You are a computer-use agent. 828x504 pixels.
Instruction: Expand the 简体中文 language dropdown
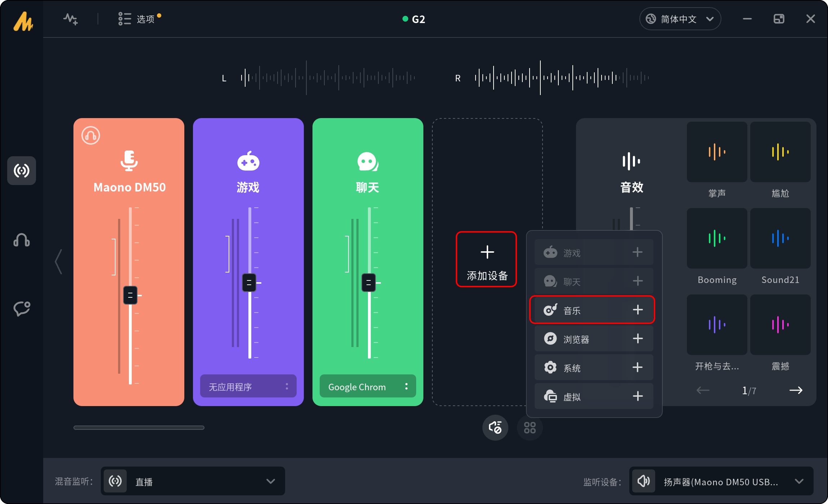(680, 19)
